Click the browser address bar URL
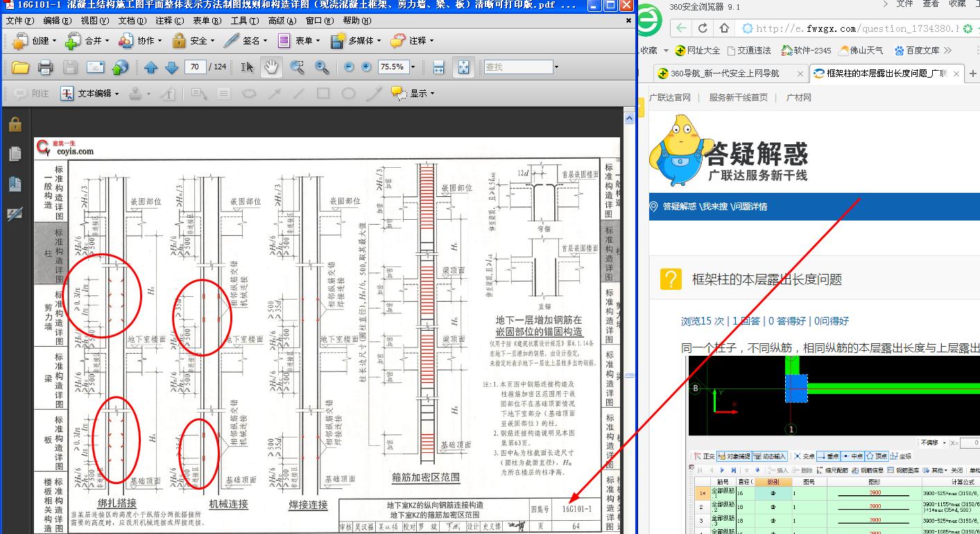The image size is (980, 534). click(x=857, y=28)
